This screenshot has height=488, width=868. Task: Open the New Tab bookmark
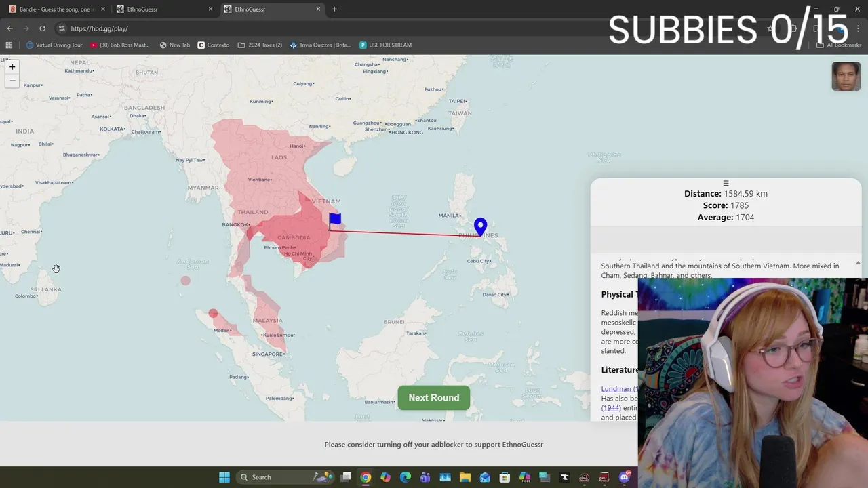point(175,45)
